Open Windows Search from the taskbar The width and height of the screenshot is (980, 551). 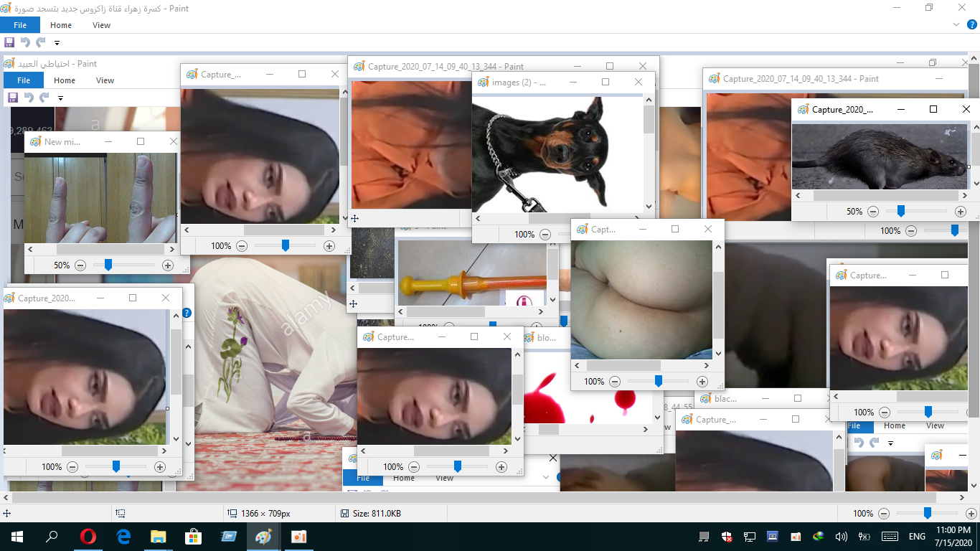(x=50, y=536)
